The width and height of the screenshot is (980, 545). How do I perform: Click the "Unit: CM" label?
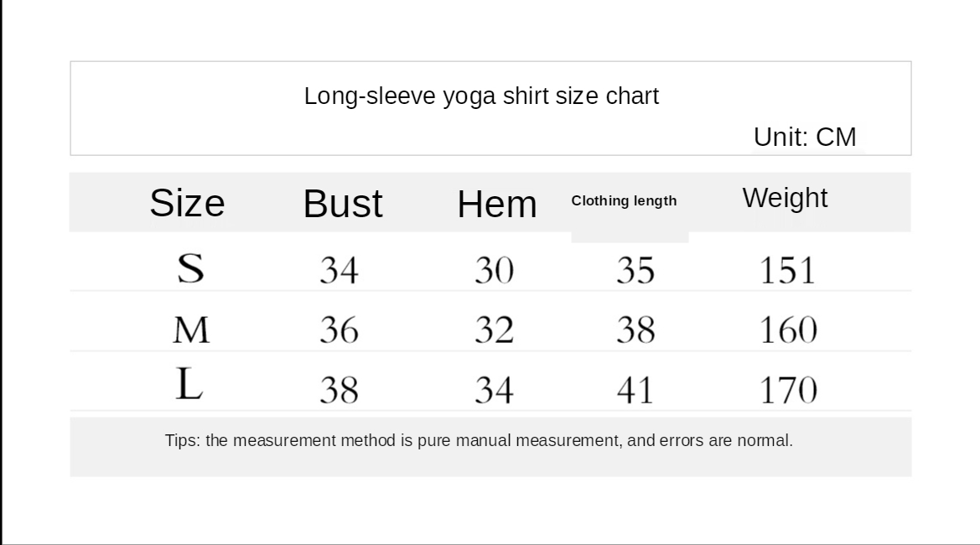pyautogui.click(x=804, y=137)
